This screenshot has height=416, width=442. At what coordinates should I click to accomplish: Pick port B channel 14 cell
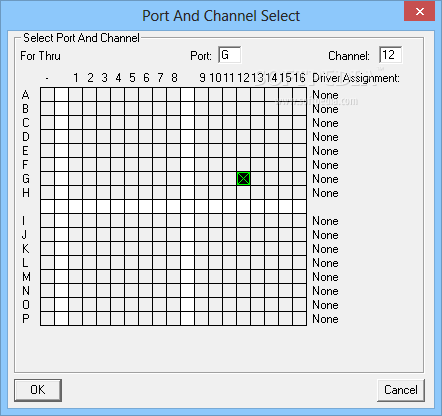(272, 109)
